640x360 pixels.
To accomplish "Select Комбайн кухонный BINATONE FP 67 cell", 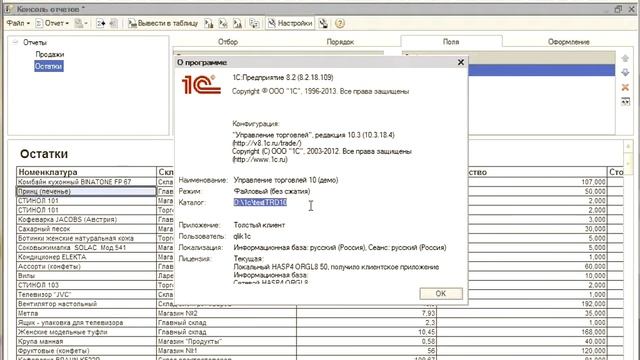I will pos(86,182).
